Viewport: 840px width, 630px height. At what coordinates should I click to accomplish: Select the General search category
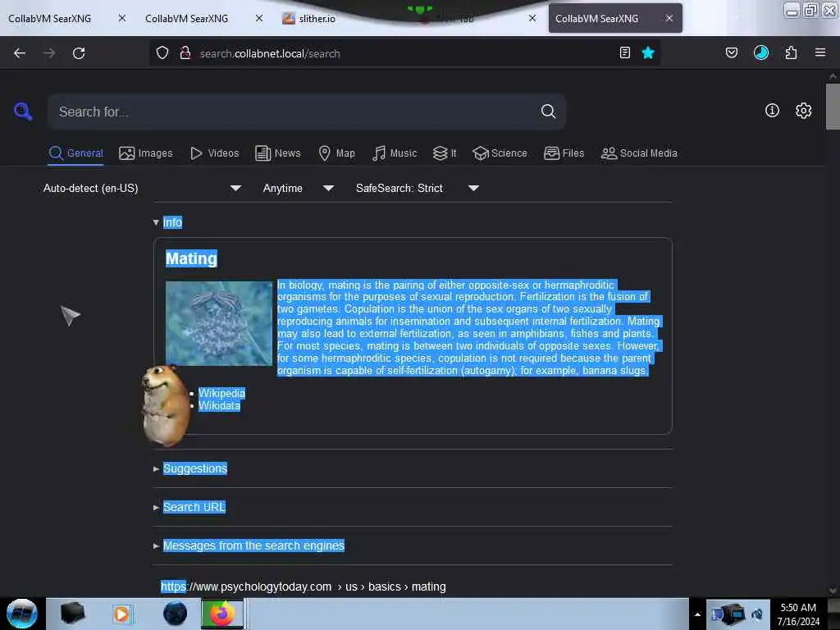(75, 153)
